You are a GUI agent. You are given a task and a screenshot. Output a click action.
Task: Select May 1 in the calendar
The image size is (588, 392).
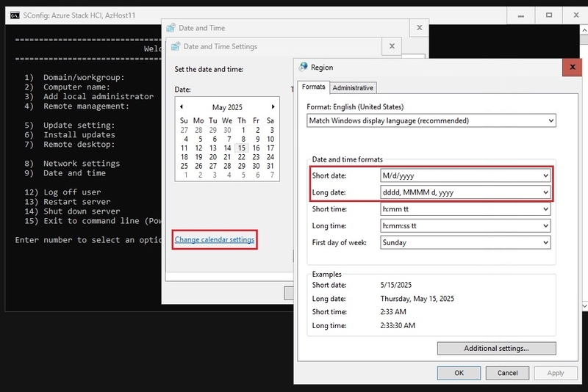pos(243,130)
